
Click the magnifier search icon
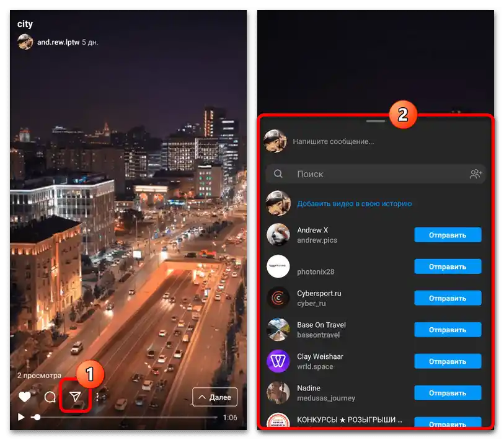pyautogui.click(x=278, y=174)
